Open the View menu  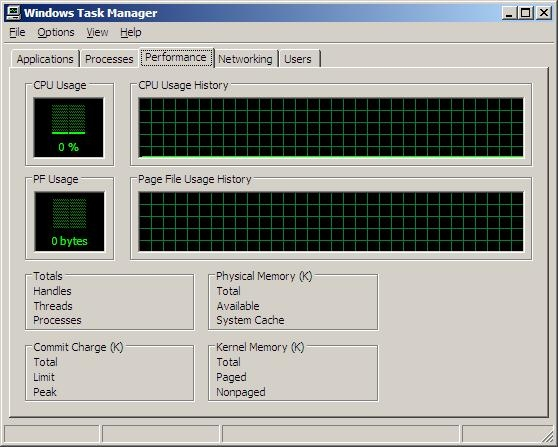click(x=97, y=32)
